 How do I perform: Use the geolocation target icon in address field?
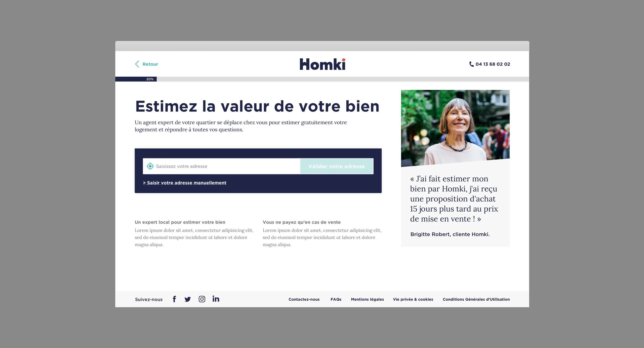150,166
